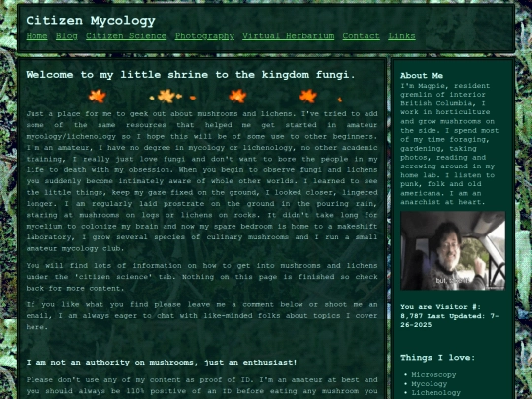The image size is (532, 399).
Task: Click the first orange leaf graphic on the left
Action: click(97, 96)
